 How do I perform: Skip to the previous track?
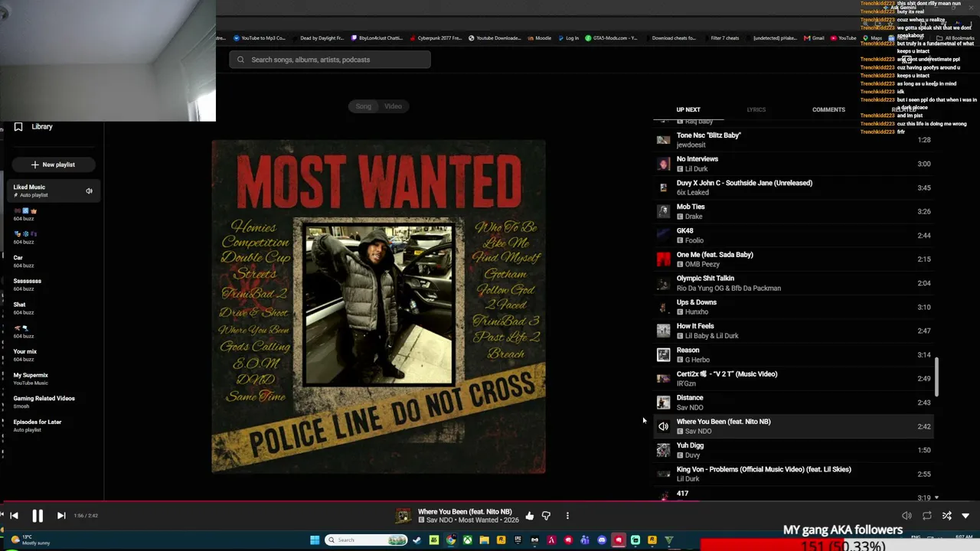[14, 516]
